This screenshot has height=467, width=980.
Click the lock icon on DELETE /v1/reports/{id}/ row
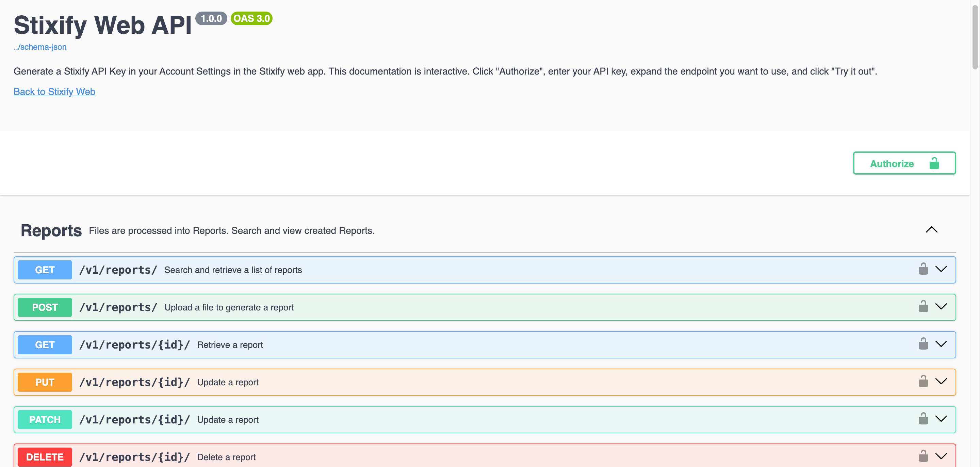pyautogui.click(x=923, y=456)
